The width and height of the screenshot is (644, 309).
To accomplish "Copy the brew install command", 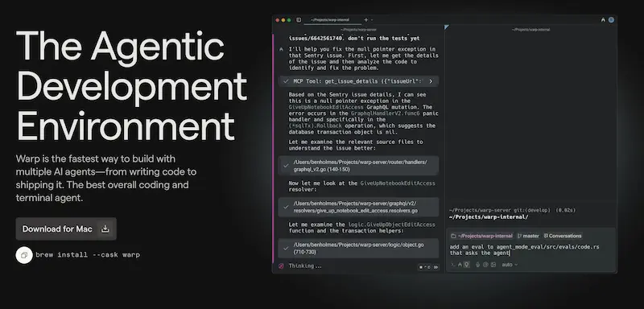I will coord(24,255).
